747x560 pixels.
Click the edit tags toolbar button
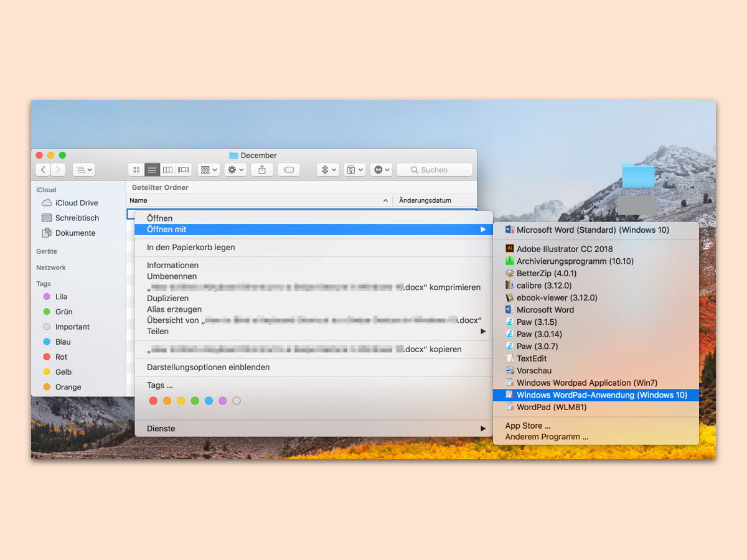(x=289, y=170)
